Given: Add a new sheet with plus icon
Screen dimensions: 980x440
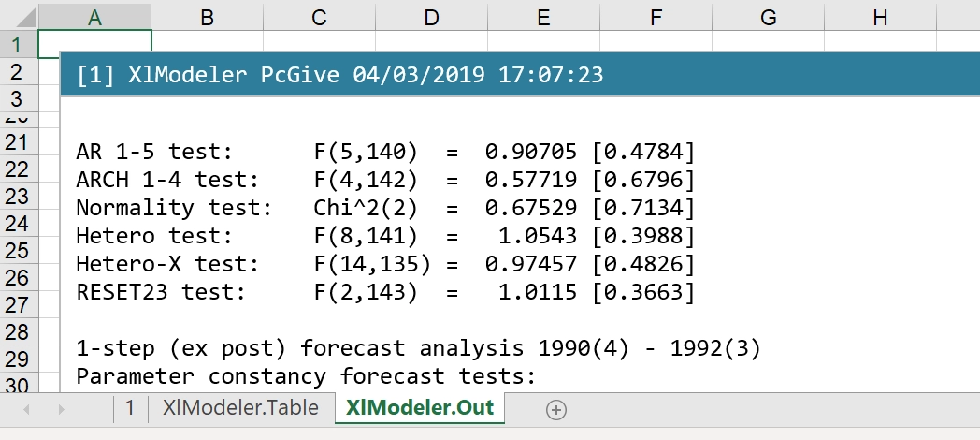Looking at the screenshot, I should (556, 410).
